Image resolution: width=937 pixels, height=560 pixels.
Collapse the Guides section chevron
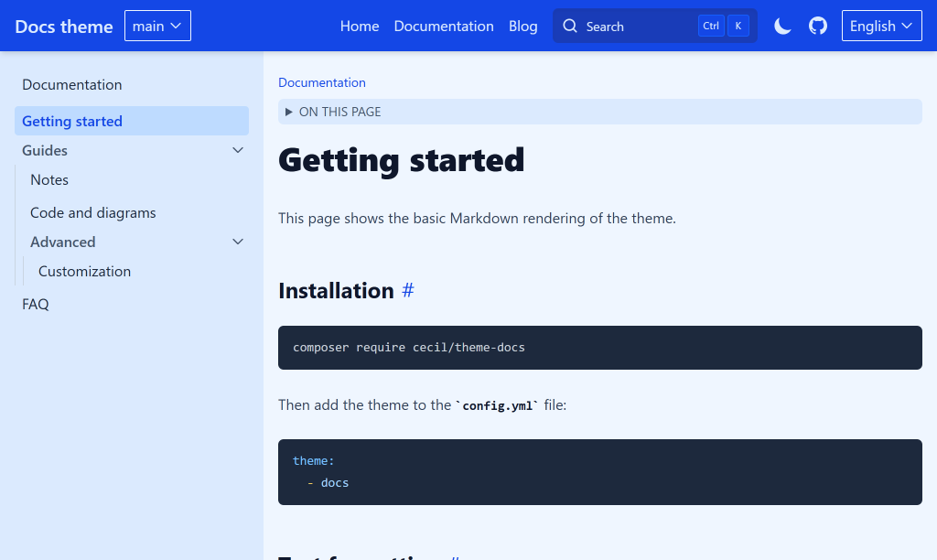click(x=238, y=150)
